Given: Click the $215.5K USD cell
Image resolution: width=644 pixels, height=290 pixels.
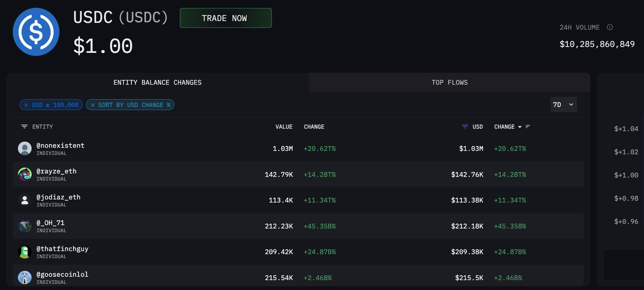Looking at the screenshot, I should 469,278.
